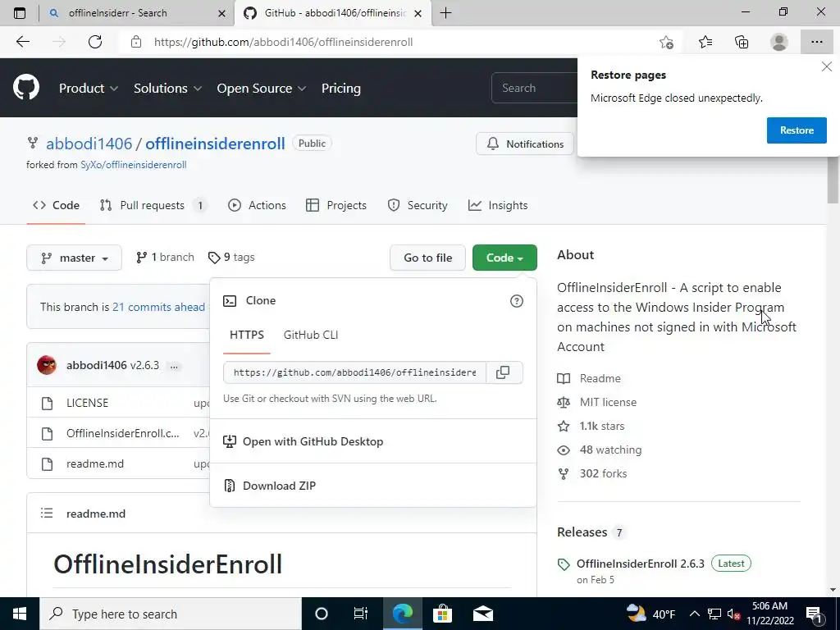Open Collections in Edge
This screenshot has width=840, height=630.
coord(742,42)
